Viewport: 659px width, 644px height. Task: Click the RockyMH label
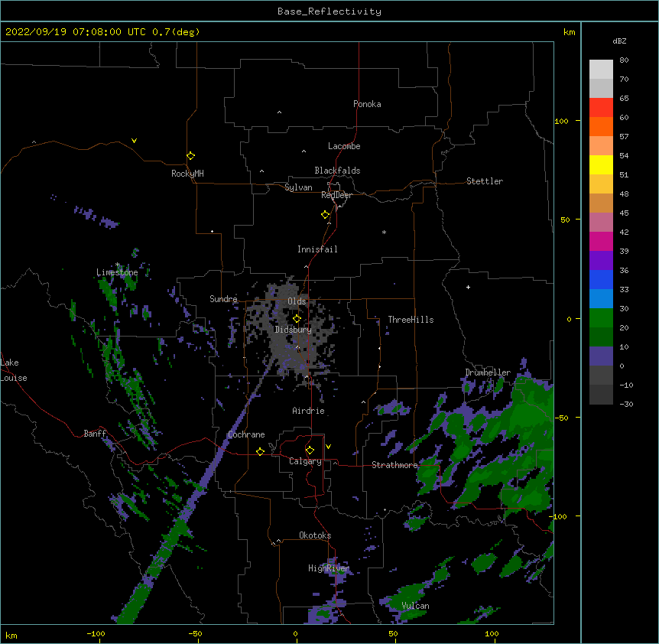click(187, 174)
